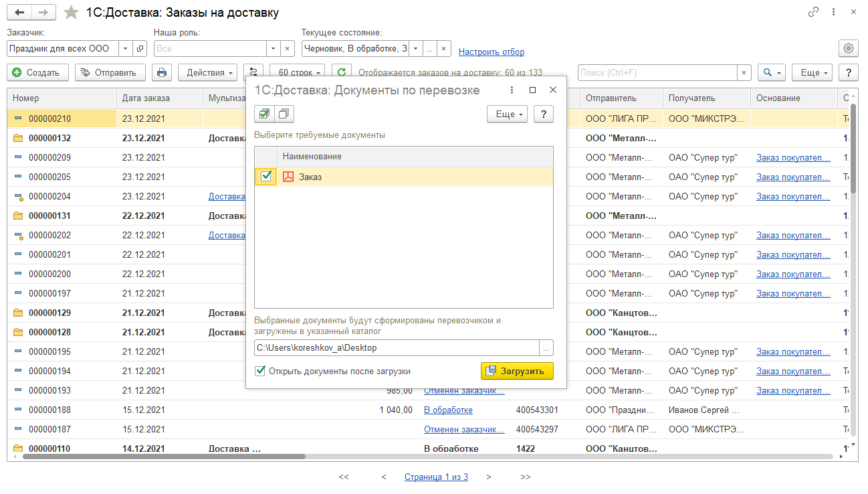Click the printer icon in toolbar

coord(162,72)
